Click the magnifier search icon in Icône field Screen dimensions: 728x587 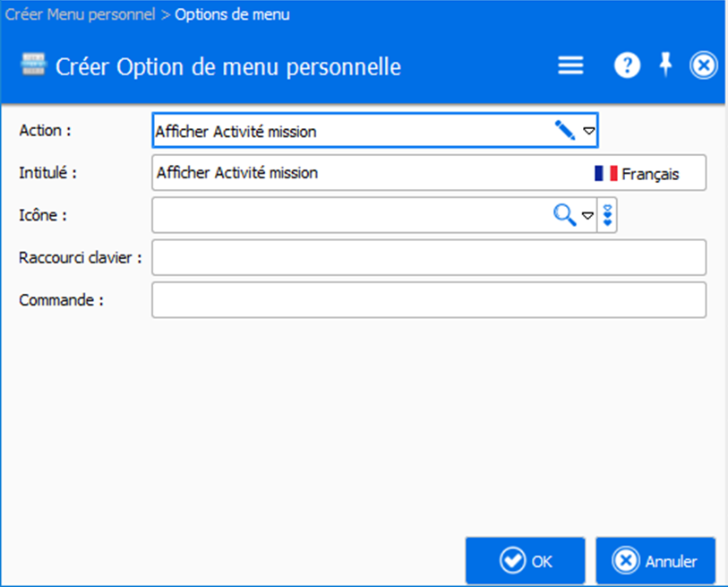pos(564,215)
